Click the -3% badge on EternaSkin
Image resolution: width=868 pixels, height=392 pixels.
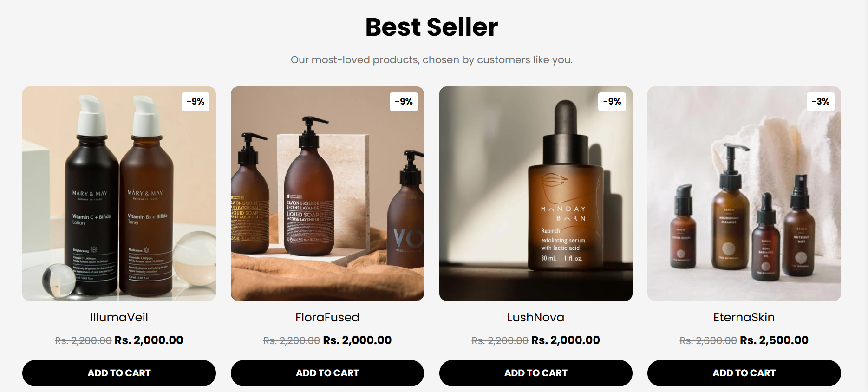tap(821, 102)
